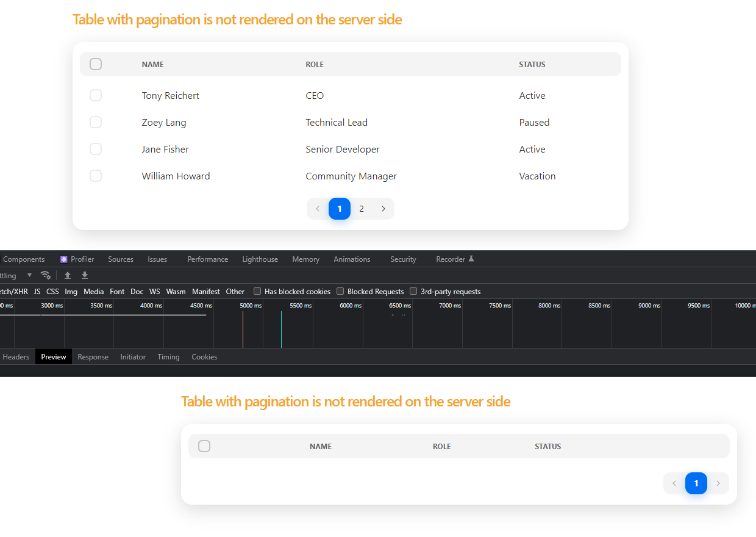
Task: Open the Components DevTools tab
Action: (x=24, y=259)
